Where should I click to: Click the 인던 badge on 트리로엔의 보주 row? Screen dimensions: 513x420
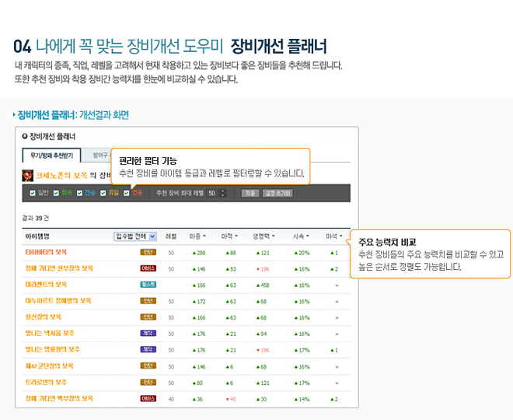148,382
